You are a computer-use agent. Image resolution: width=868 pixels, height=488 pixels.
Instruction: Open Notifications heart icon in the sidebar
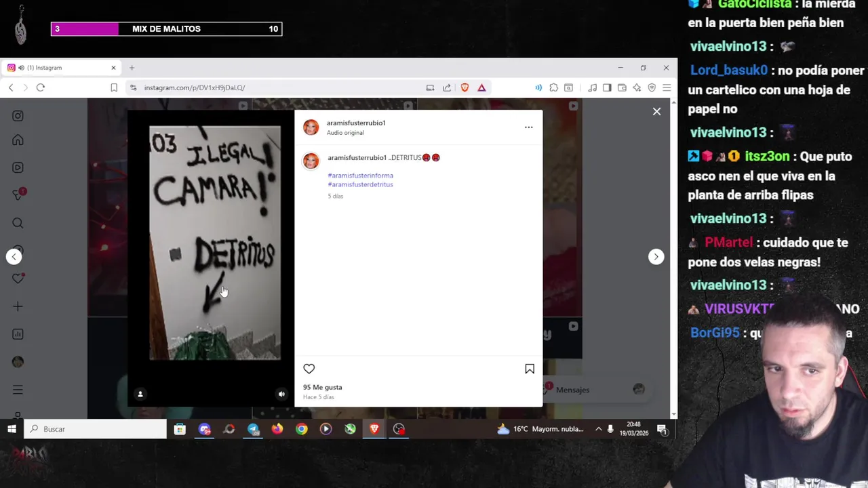click(18, 279)
